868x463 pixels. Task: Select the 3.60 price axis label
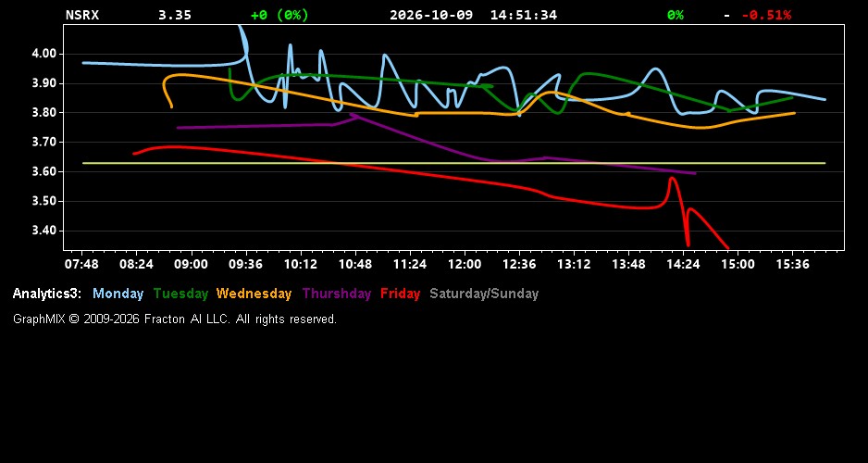pyautogui.click(x=44, y=171)
